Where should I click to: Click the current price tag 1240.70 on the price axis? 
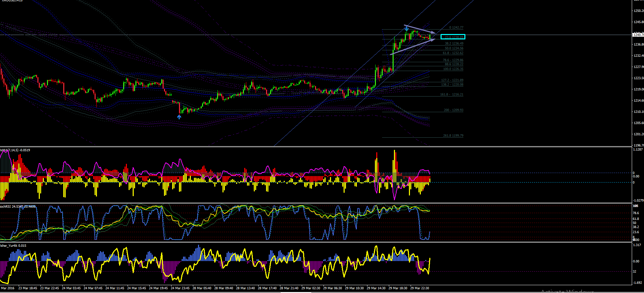click(x=638, y=35)
